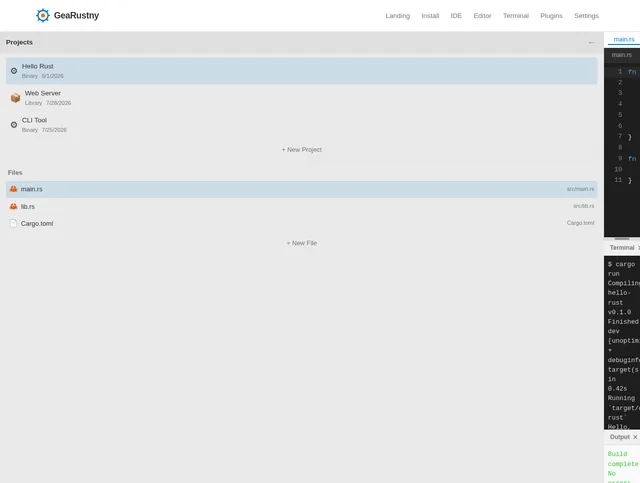Click the Hello Rust project binary icon
This screenshot has height=483, width=640.
14,71
